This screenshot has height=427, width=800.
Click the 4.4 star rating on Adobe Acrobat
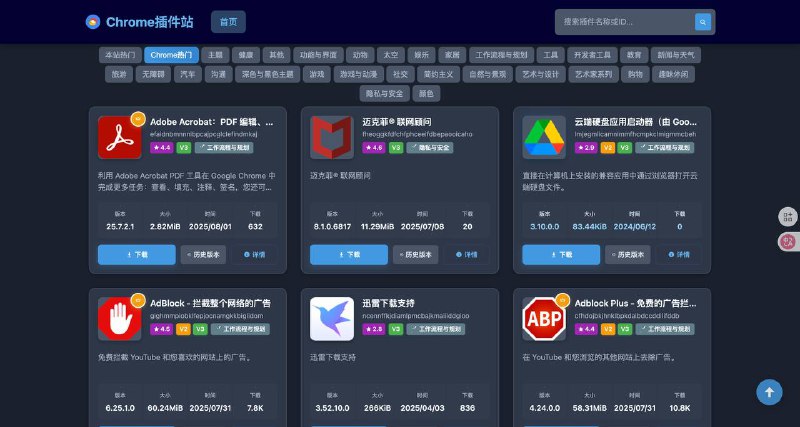(161, 148)
